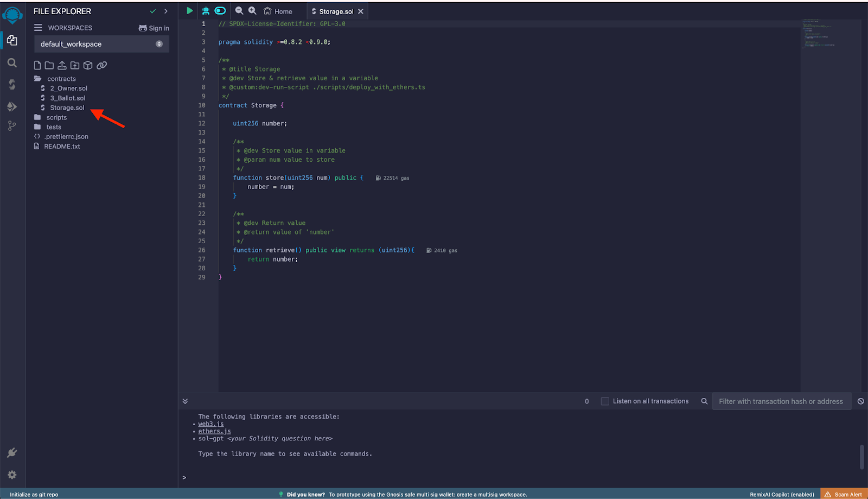Toggle the RemixAI Copilot switch in the toolbar
Screen dimensions: 868x499
coord(220,10)
